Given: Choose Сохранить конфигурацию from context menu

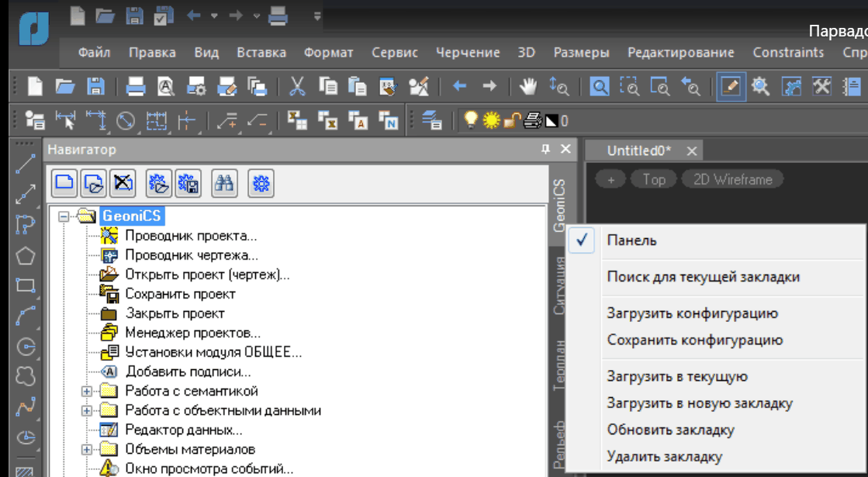Looking at the screenshot, I should pyautogui.click(x=694, y=340).
